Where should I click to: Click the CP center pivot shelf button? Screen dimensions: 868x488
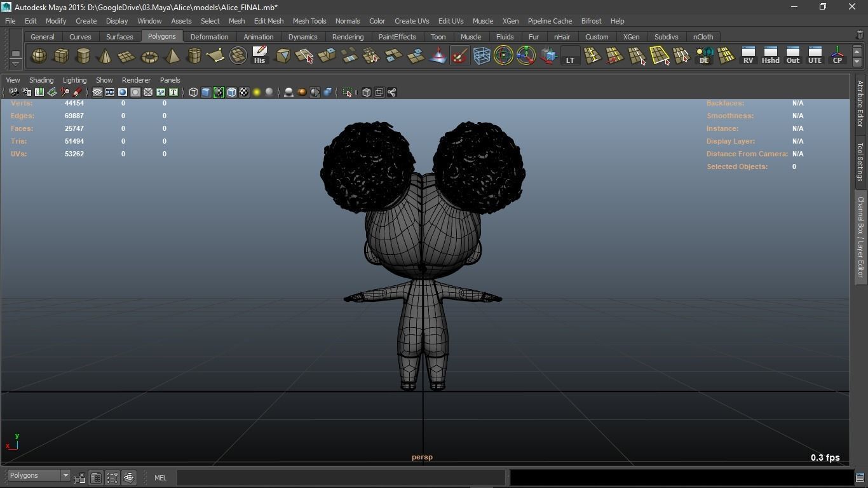click(837, 56)
